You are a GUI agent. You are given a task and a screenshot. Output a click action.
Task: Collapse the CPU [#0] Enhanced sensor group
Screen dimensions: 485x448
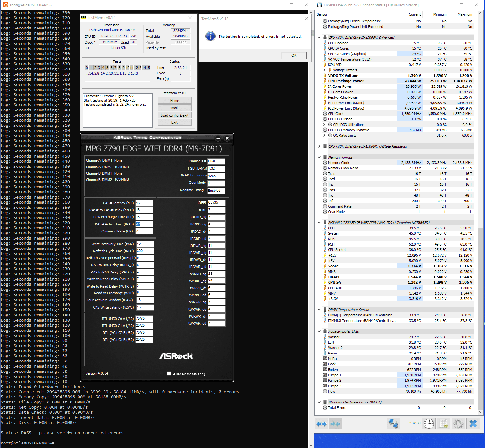319,37
